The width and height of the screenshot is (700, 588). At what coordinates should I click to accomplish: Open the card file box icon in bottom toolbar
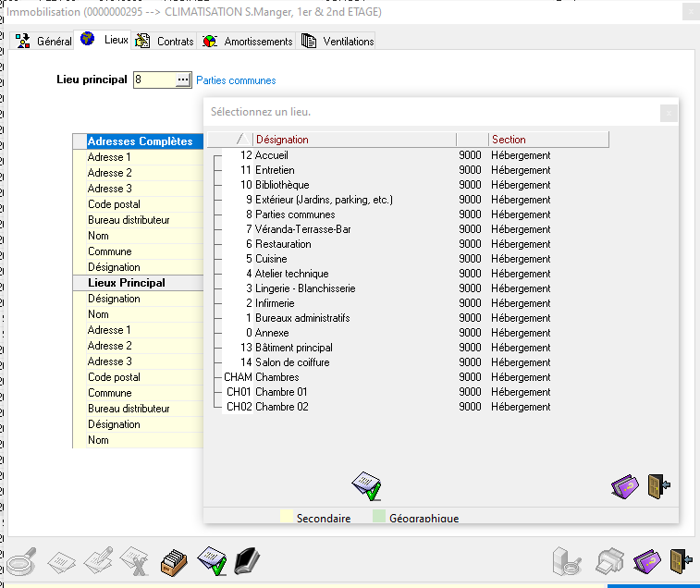pyautogui.click(x=175, y=560)
